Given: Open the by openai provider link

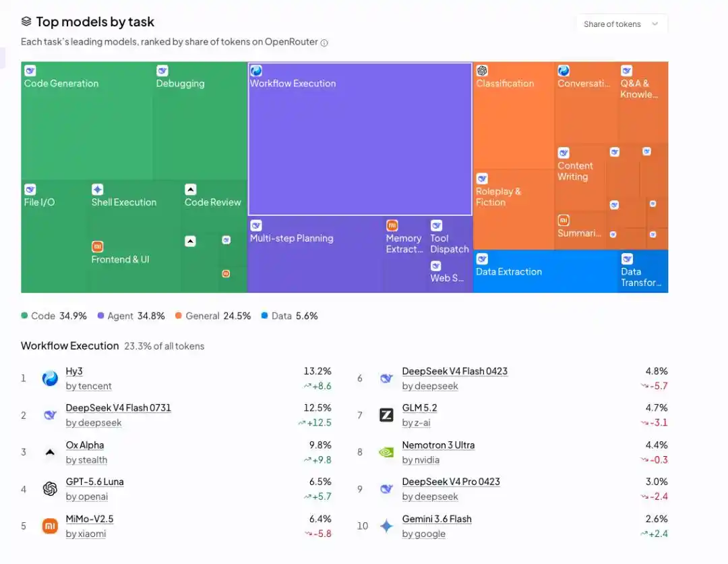Looking at the screenshot, I should point(87,497).
